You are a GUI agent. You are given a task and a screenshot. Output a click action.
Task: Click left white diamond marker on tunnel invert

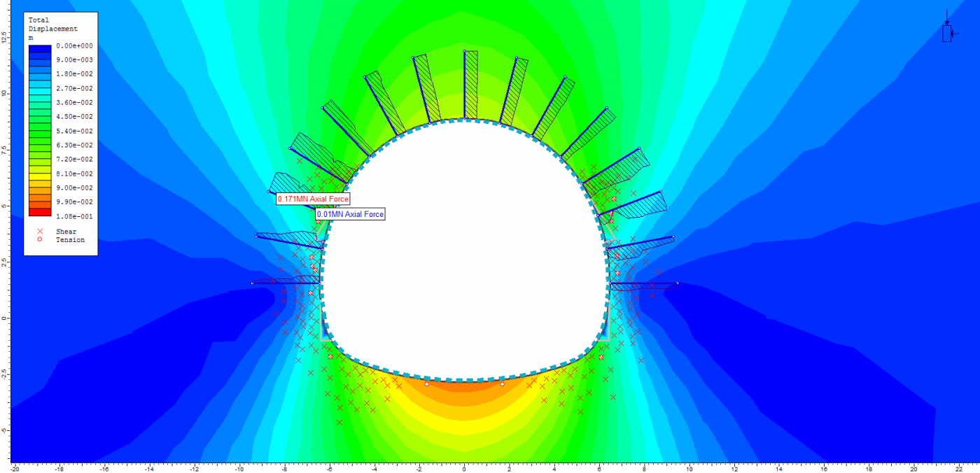pos(427,384)
